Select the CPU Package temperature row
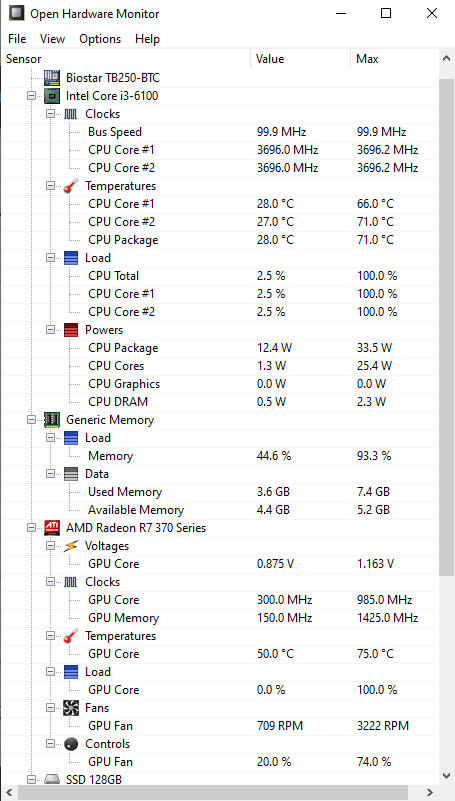 [221, 240]
